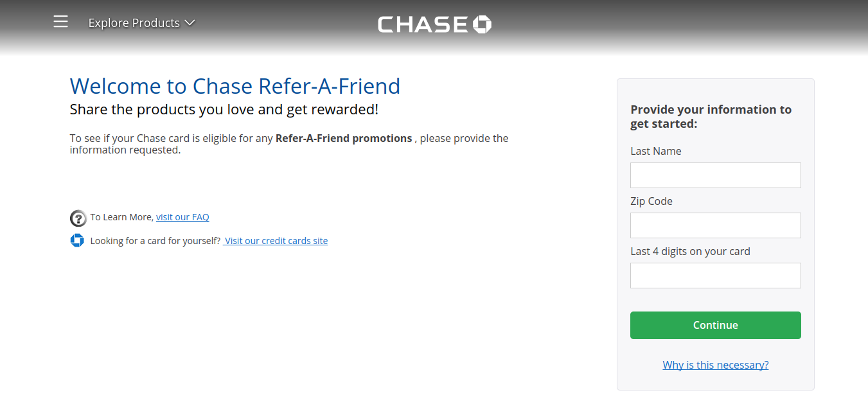Select the "Last 4 digits on your card" field
868x395 pixels.
coord(715,275)
